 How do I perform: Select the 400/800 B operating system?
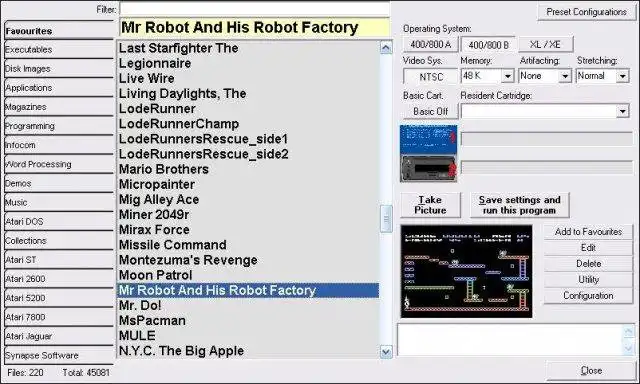point(488,45)
